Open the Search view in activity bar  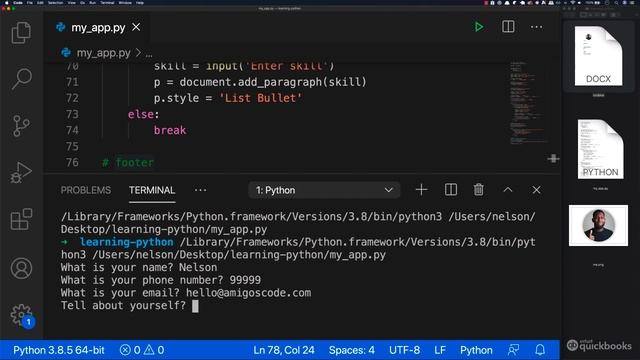tap(21, 79)
